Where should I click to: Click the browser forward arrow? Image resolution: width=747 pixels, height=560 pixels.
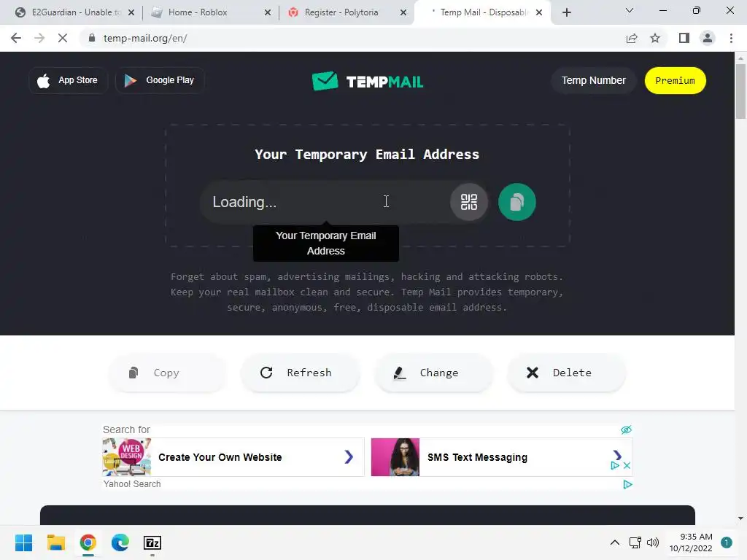pyautogui.click(x=39, y=38)
